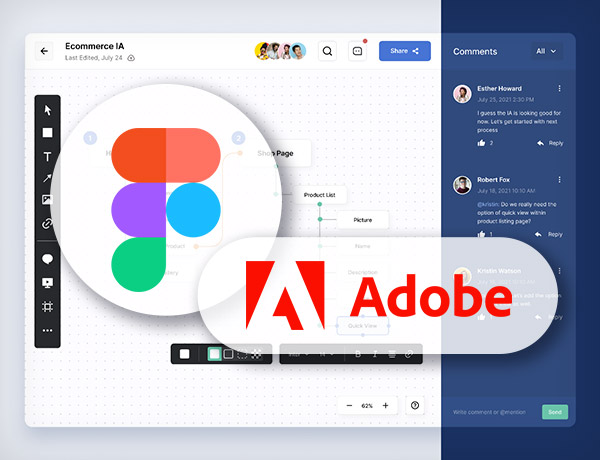Click the Robert Fox name
The width and height of the screenshot is (600, 460).
493,179
